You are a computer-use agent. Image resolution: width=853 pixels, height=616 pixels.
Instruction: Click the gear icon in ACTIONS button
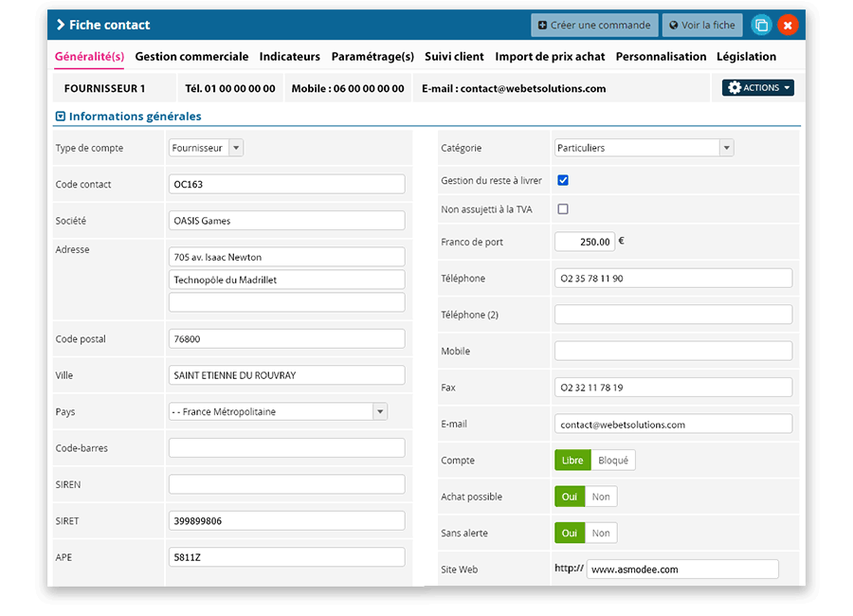[735, 87]
